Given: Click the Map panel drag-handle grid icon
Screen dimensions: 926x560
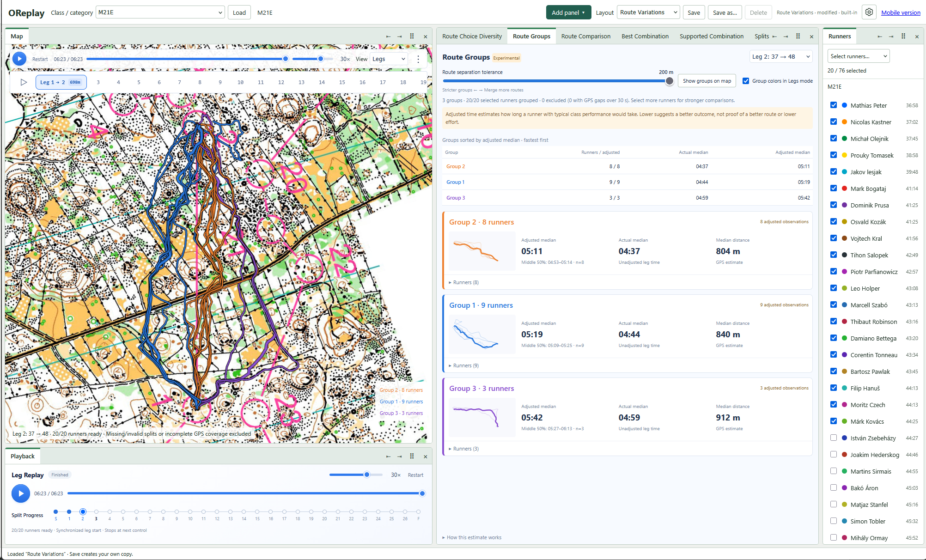Looking at the screenshot, I should click(412, 37).
